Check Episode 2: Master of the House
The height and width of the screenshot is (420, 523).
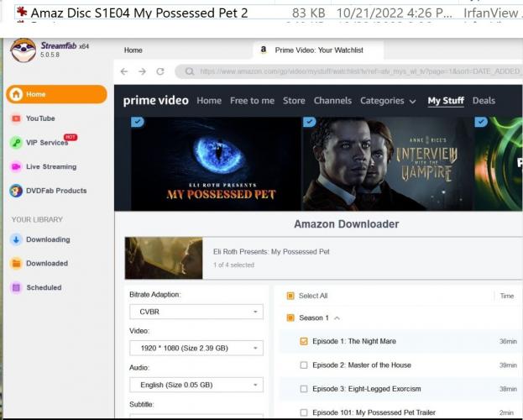(x=304, y=365)
